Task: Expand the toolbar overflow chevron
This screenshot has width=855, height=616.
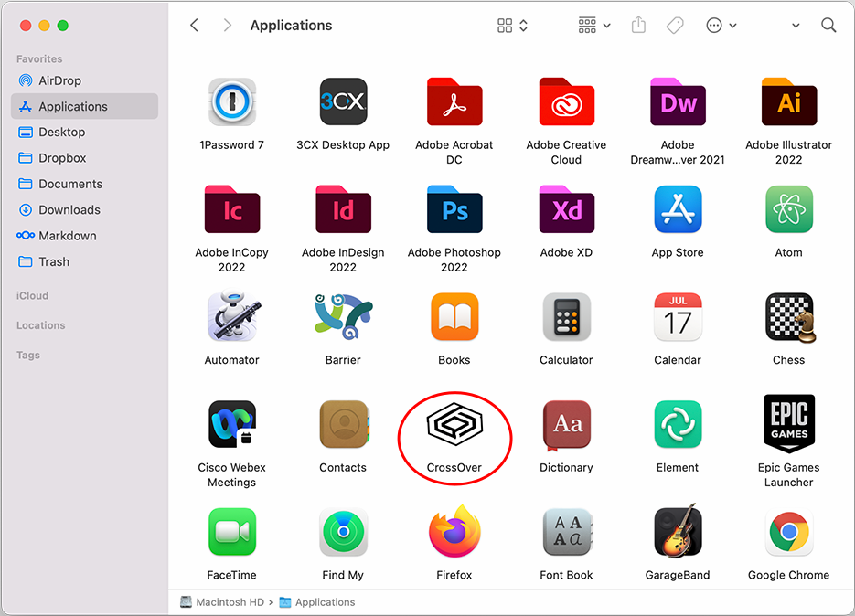Action: (795, 26)
